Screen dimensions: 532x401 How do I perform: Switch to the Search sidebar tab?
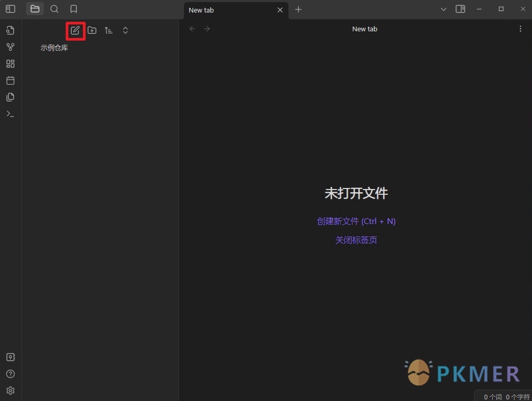54,9
